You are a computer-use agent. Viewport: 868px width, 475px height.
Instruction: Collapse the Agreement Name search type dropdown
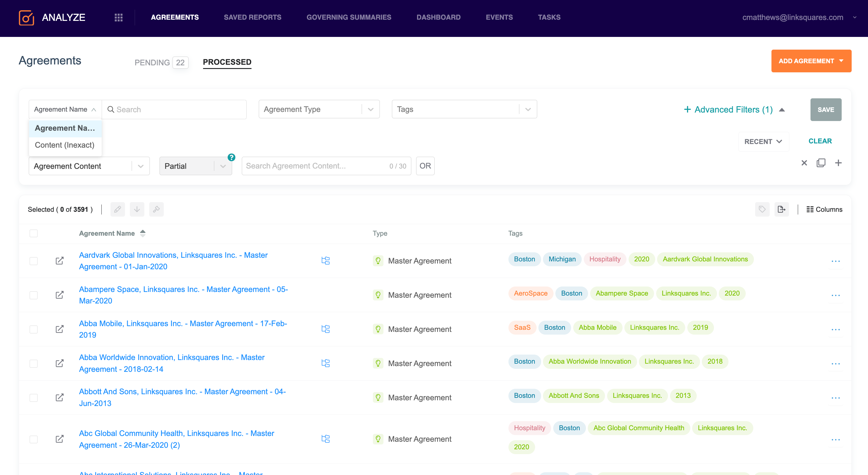coord(65,110)
